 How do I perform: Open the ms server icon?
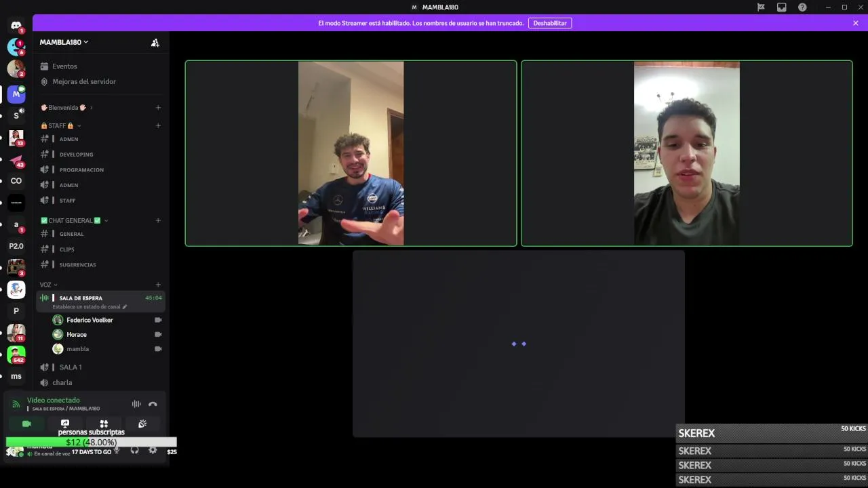coord(16,376)
